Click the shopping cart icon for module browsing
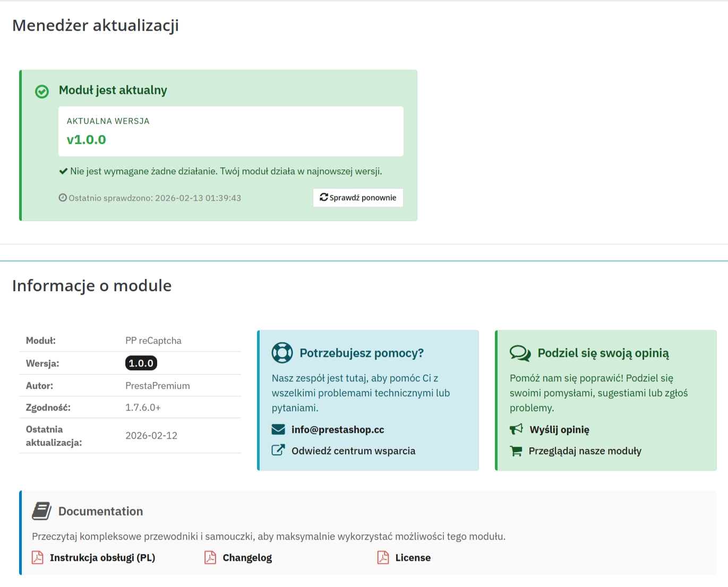The height and width of the screenshot is (587, 728). pos(516,450)
